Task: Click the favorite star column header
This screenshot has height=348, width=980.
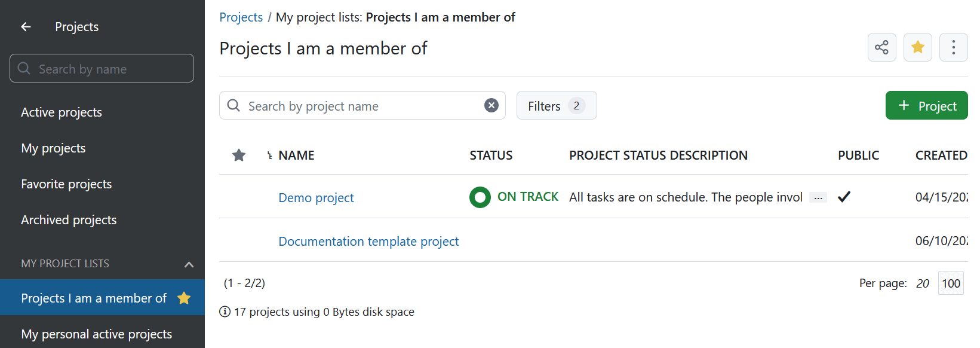Action: pos(239,155)
